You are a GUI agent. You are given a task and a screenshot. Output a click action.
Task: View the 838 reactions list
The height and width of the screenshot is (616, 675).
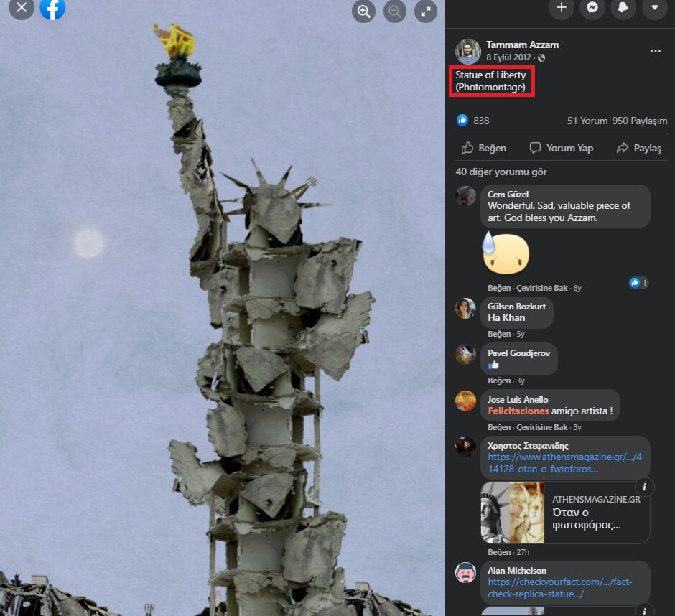[x=474, y=121]
